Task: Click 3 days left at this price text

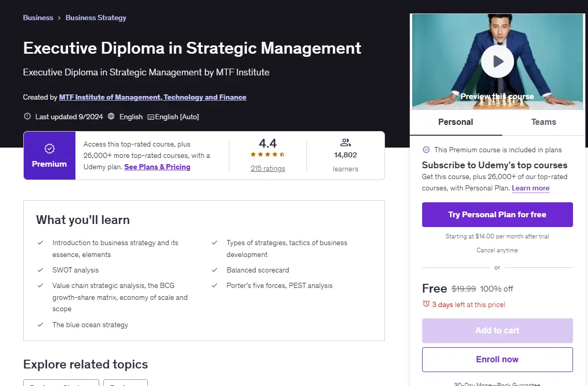Action: 469,305
